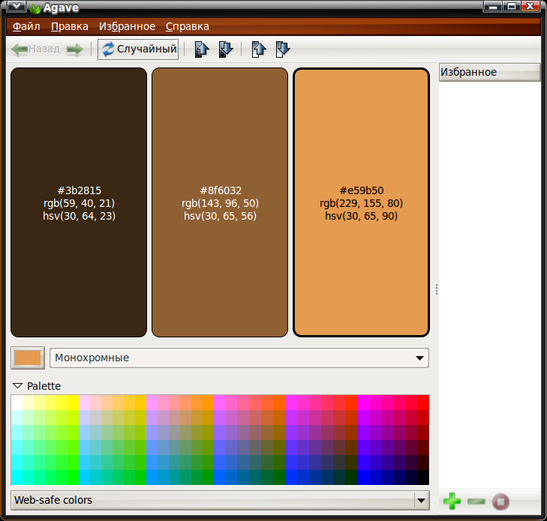Add color with green plus icon
The width and height of the screenshot is (547, 521).
[452, 501]
